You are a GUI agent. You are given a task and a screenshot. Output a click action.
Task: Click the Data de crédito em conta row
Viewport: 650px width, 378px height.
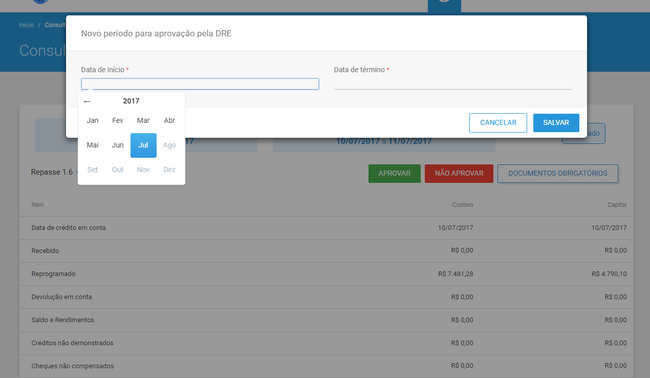point(326,228)
